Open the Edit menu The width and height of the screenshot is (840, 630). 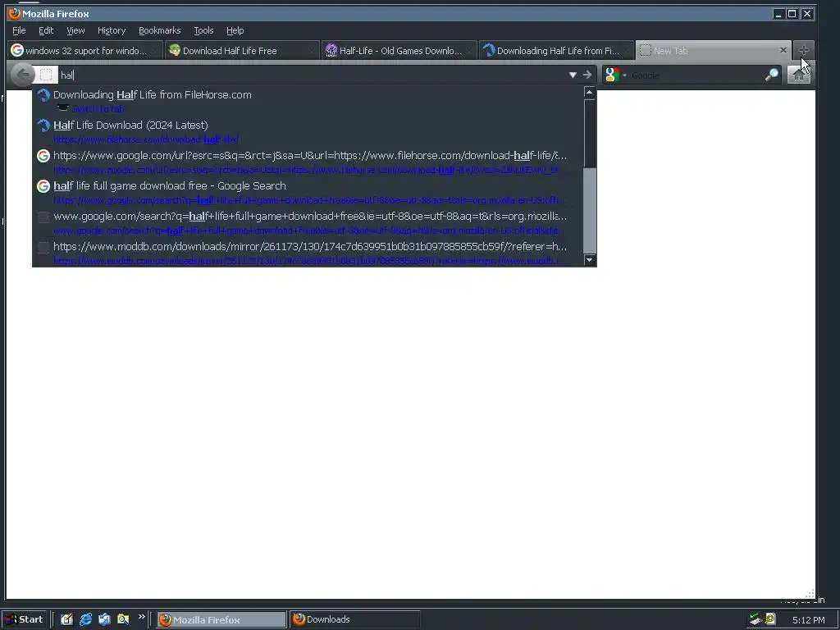point(46,30)
